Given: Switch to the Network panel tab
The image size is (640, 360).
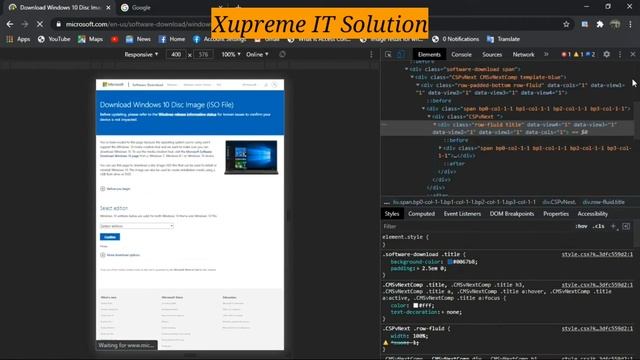Looking at the screenshot, I should coord(523,54).
